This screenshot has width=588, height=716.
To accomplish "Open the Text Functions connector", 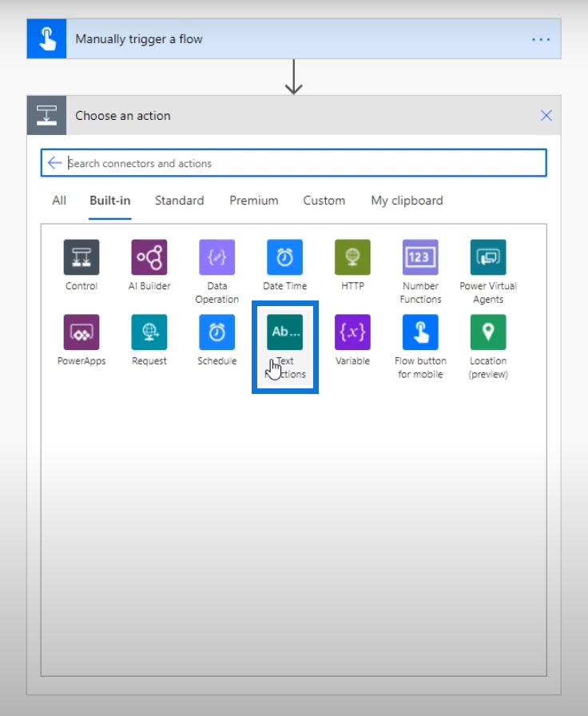I will coord(285,332).
